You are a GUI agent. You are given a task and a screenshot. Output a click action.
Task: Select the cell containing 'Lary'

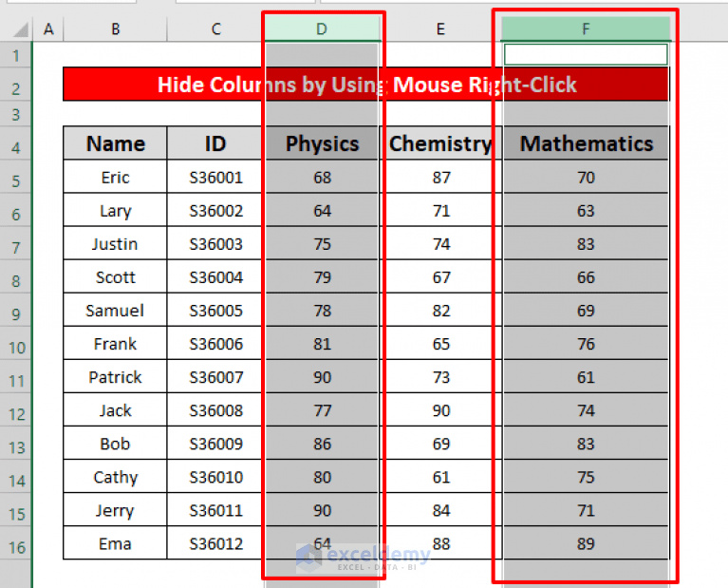[115, 211]
